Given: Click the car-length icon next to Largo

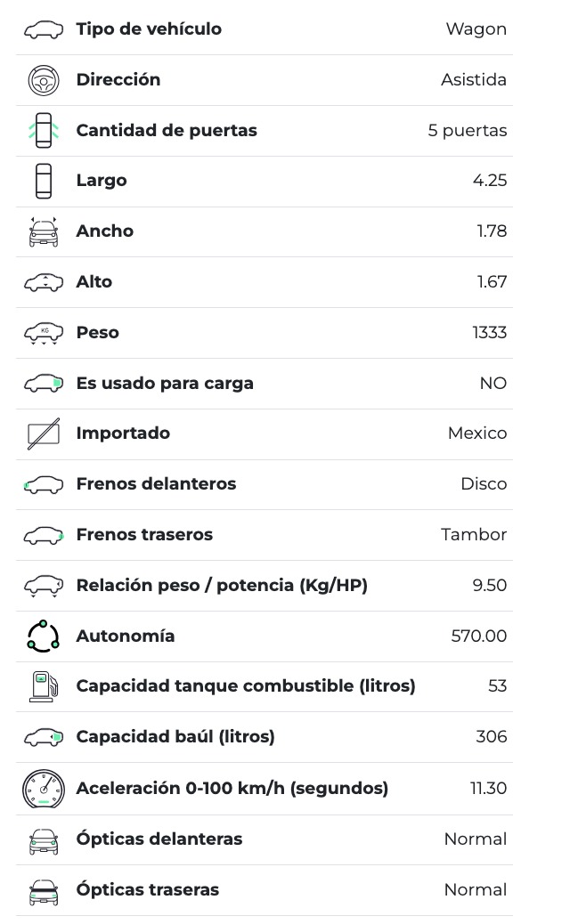Looking at the screenshot, I should [44, 182].
